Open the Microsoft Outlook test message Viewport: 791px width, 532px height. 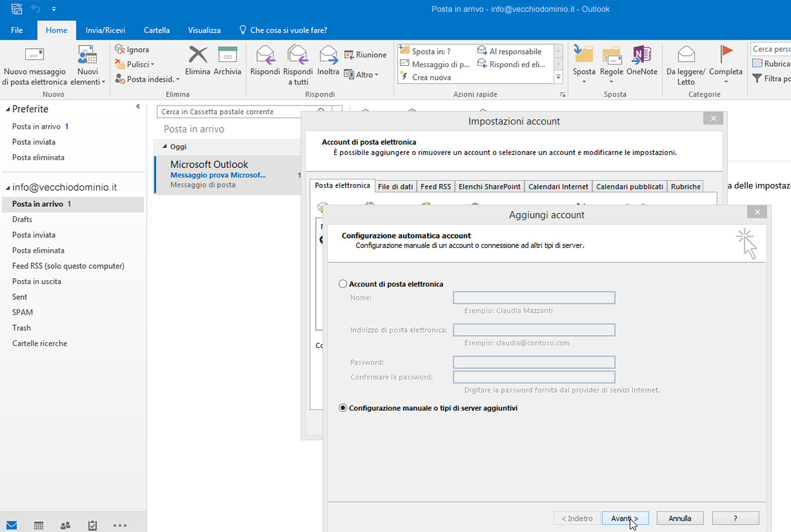227,175
